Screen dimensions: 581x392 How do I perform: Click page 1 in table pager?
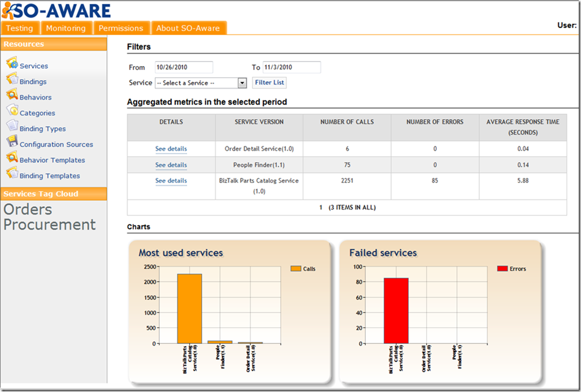click(x=321, y=208)
